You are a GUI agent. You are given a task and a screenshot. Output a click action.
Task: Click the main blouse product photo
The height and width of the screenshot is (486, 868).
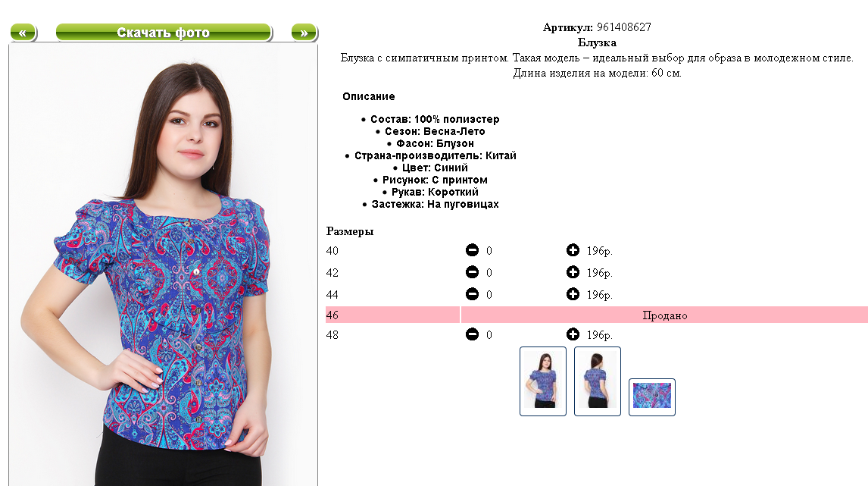[164, 265]
